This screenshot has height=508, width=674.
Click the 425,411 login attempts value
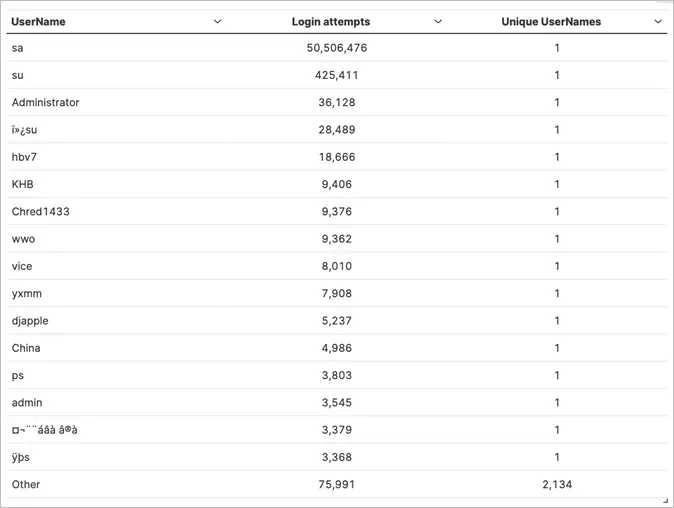point(337,75)
